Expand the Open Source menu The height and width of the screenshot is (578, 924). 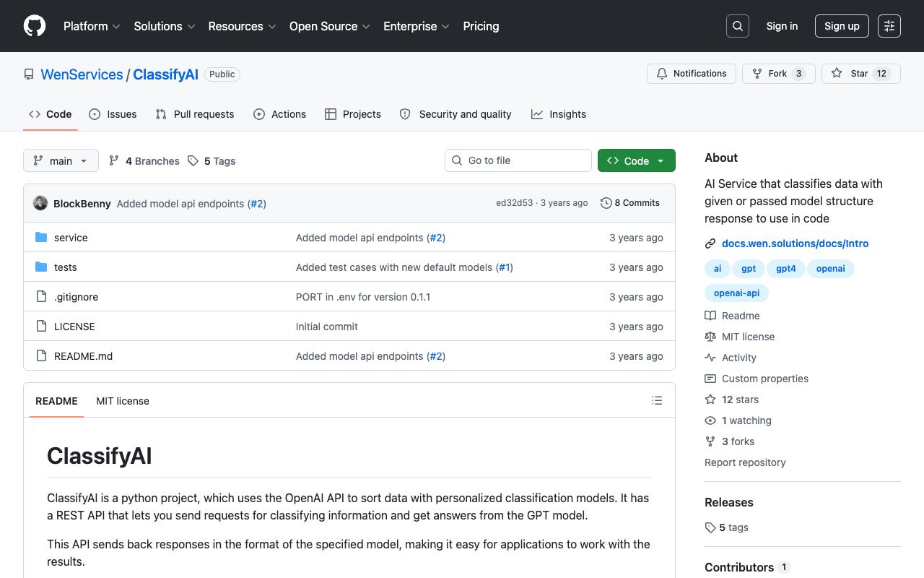point(330,26)
